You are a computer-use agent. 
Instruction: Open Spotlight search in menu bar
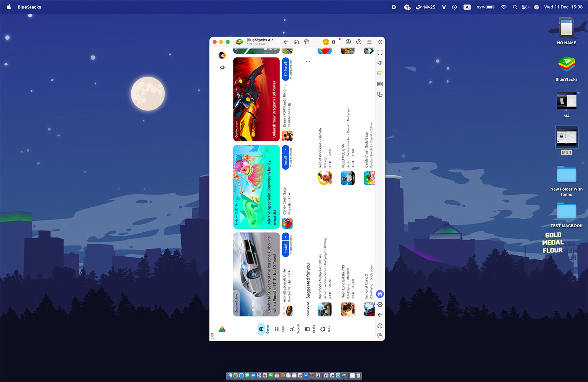tap(515, 7)
